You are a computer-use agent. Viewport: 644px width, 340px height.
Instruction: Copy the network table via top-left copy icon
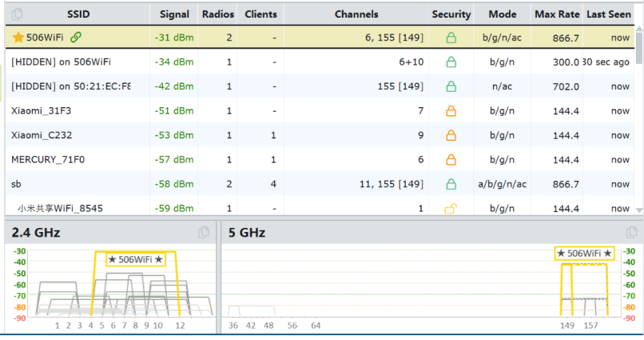pyautogui.click(x=17, y=14)
